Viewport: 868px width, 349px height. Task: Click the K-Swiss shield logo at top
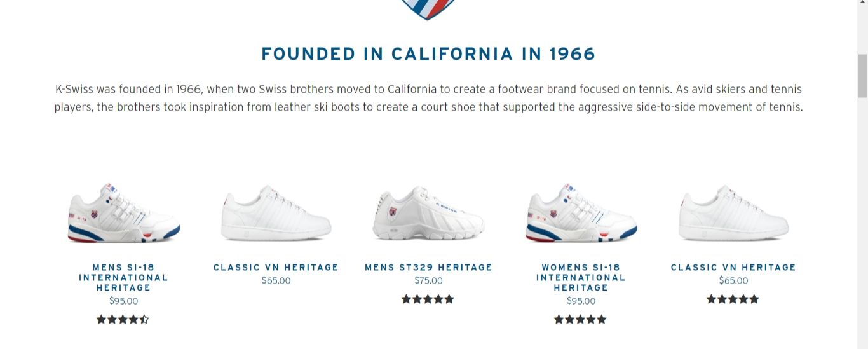click(x=428, y=9)
